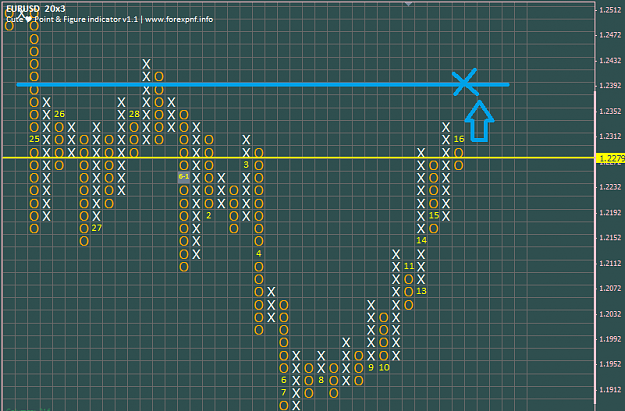This screenshot has width=625, height=411.
Task: Click the yellow current price tag 1.2279
Action: [x=610, y=158]
